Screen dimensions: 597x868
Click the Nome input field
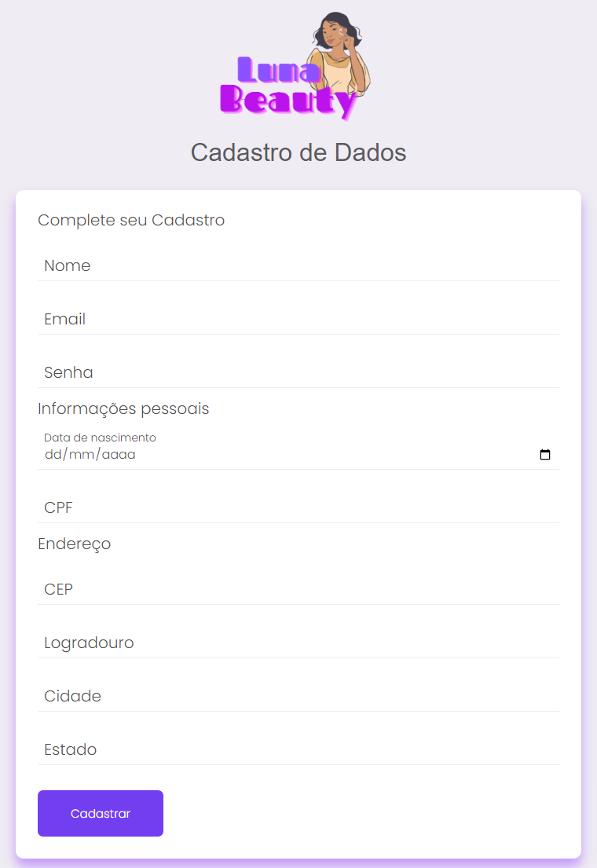pyautogui.click(x=298, y=267)
